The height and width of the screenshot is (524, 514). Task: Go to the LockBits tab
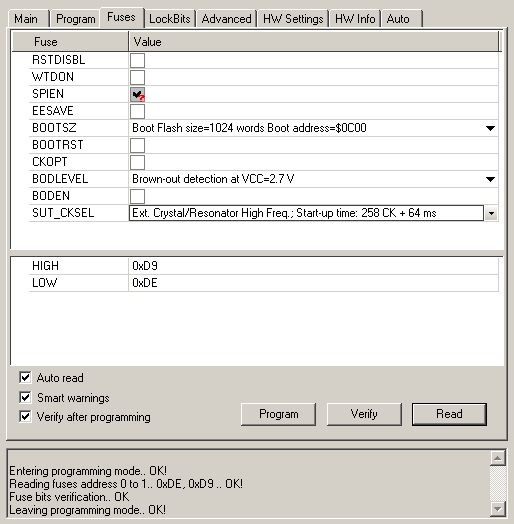169,19
